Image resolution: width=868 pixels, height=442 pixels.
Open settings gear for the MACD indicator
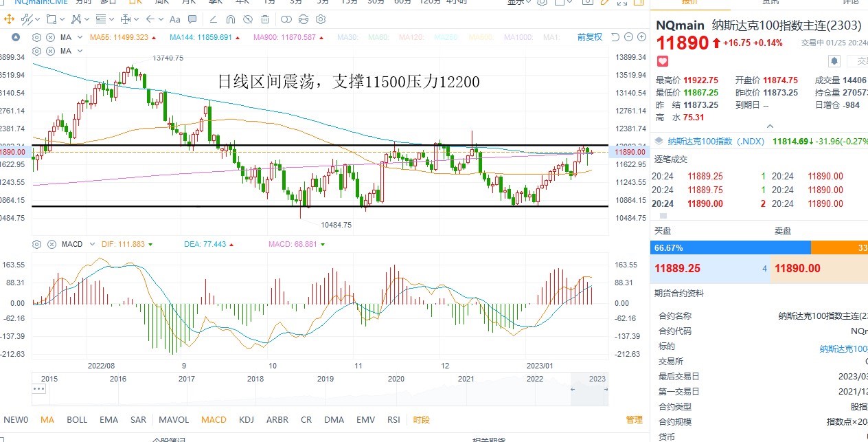(36, 244)
